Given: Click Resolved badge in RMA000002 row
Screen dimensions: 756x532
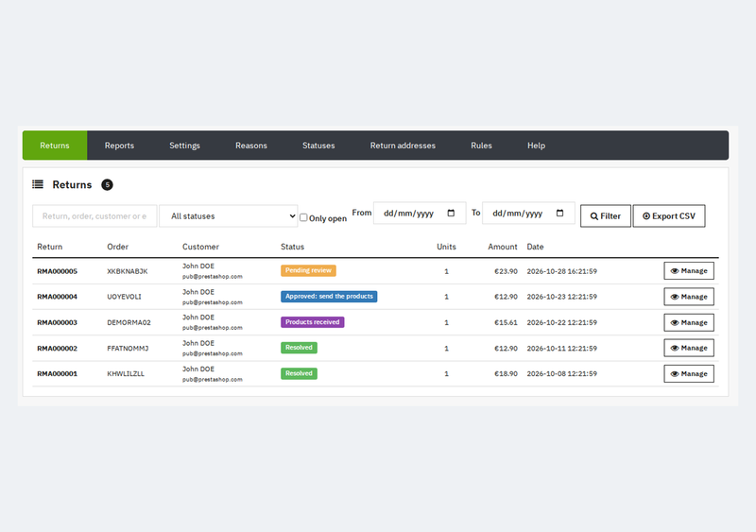Looking at the screenshot, I should [x=299, y=348].
